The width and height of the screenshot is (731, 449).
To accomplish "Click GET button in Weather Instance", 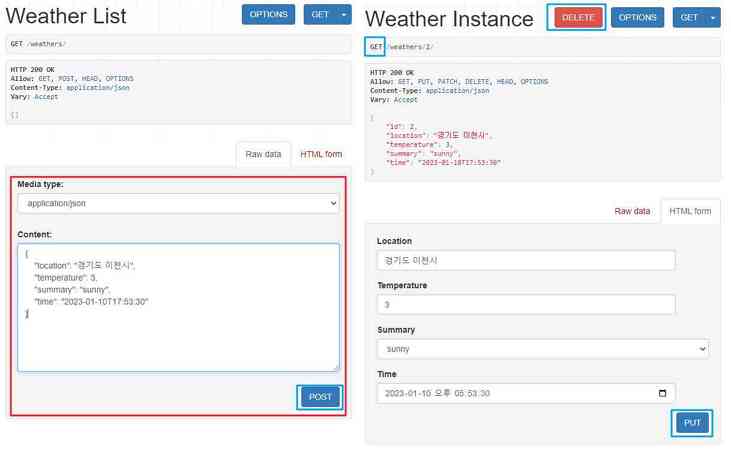I will pos(689,18).
